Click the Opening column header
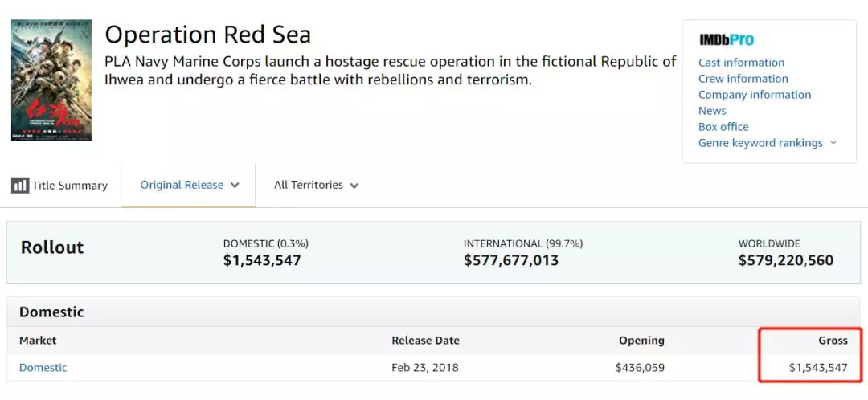This screenshot has height=400, width=868. point(641,341)
